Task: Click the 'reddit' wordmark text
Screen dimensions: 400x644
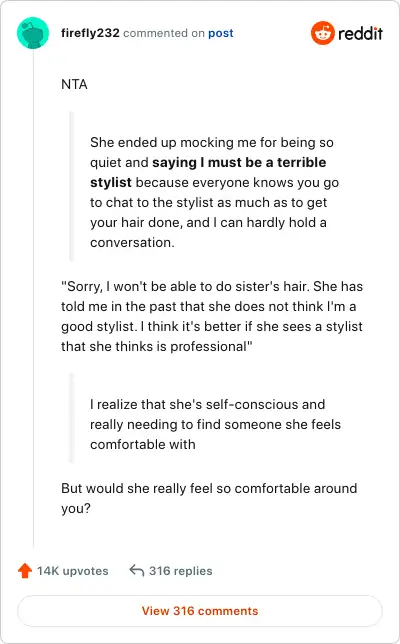Action: [360, 33]
